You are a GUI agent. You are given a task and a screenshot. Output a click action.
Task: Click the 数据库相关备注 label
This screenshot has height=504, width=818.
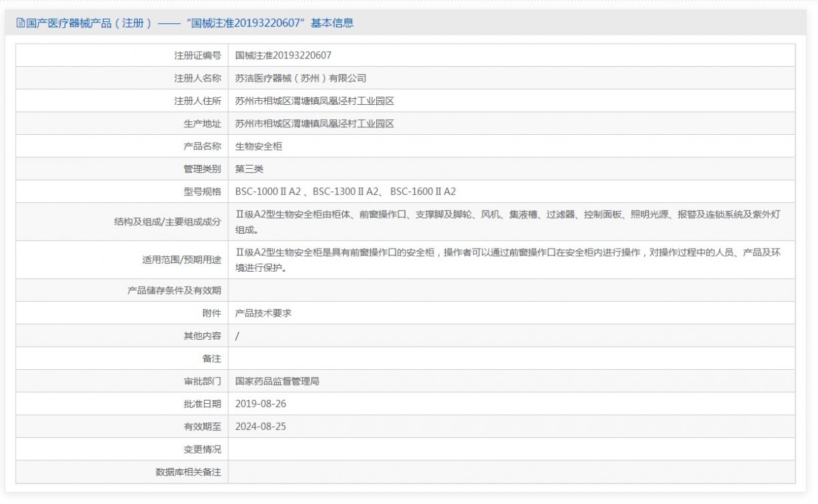coord(189,471)
